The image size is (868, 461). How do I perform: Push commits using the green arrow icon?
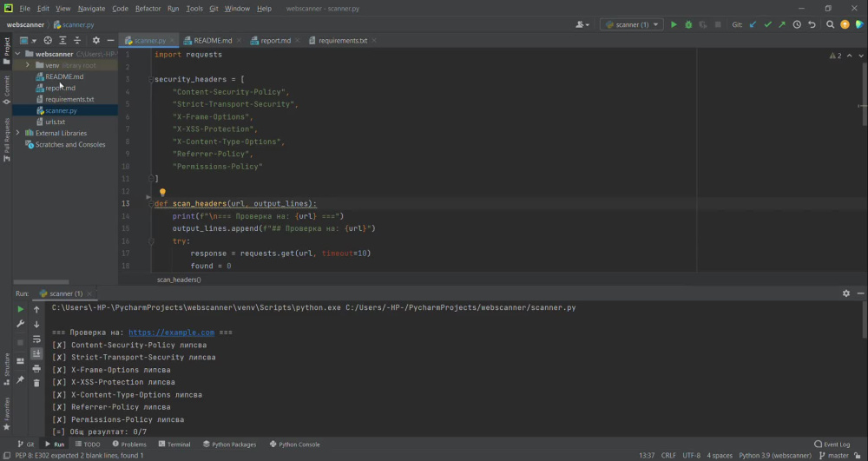[782, 24]
